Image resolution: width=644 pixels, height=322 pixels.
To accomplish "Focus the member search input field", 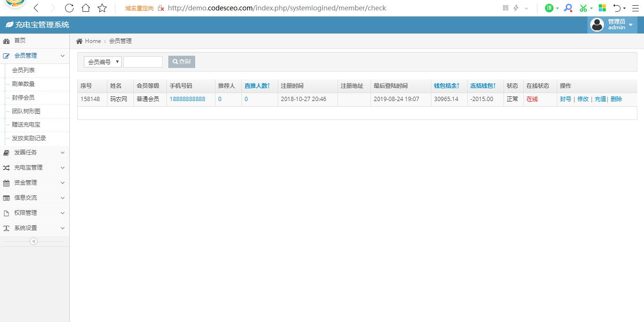I will [x=143, y=62].
